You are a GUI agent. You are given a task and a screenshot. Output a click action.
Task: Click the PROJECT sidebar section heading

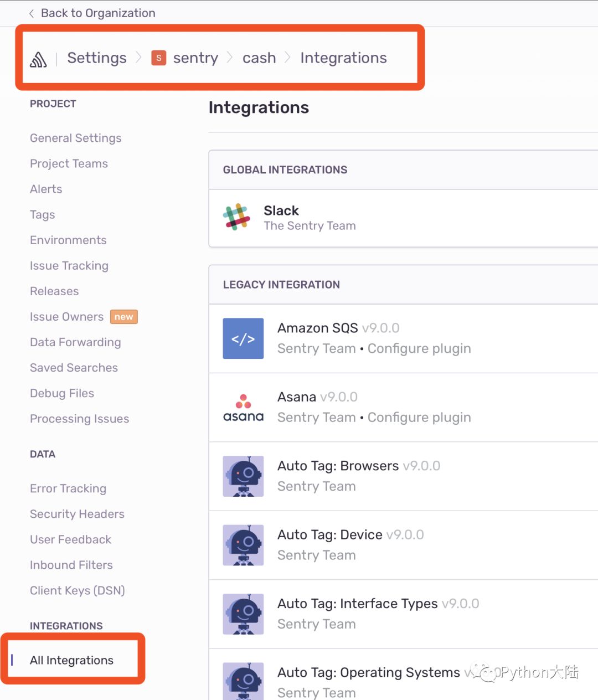tap(53, 104)
